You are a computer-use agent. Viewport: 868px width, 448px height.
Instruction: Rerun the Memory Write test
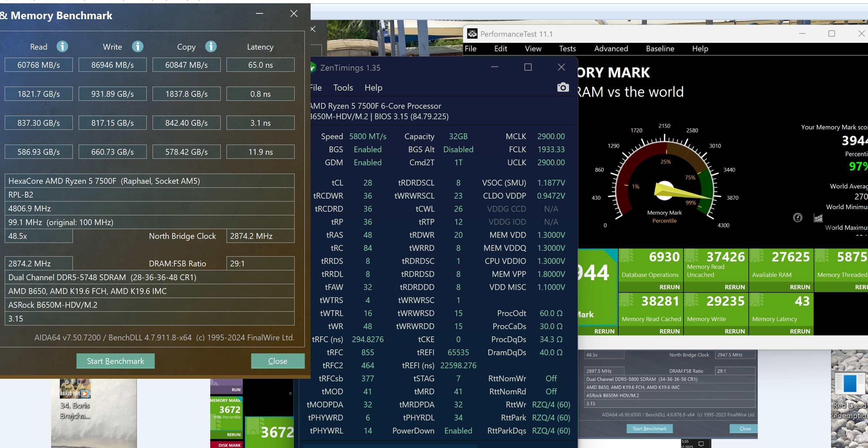coord(734,331)
